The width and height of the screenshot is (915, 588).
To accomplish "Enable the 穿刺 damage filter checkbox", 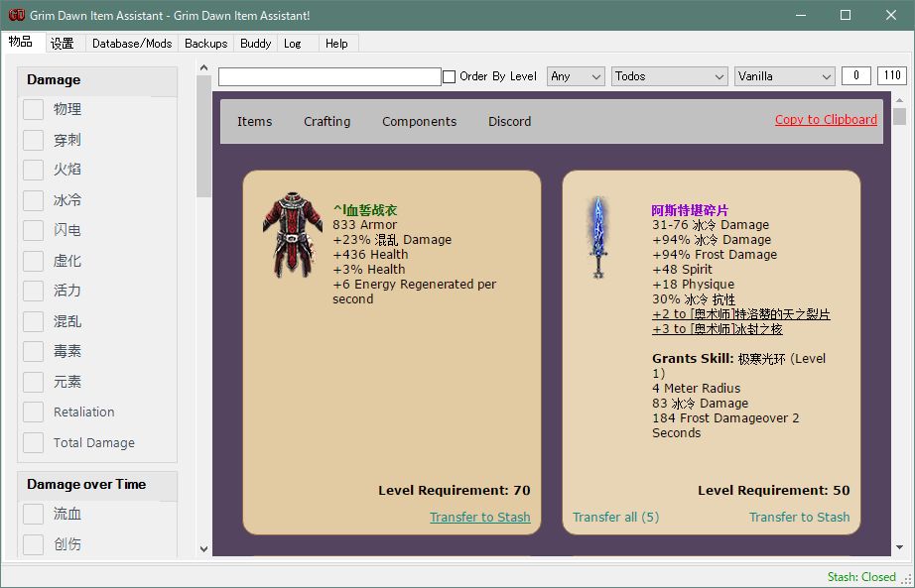I will click(34, 140).
